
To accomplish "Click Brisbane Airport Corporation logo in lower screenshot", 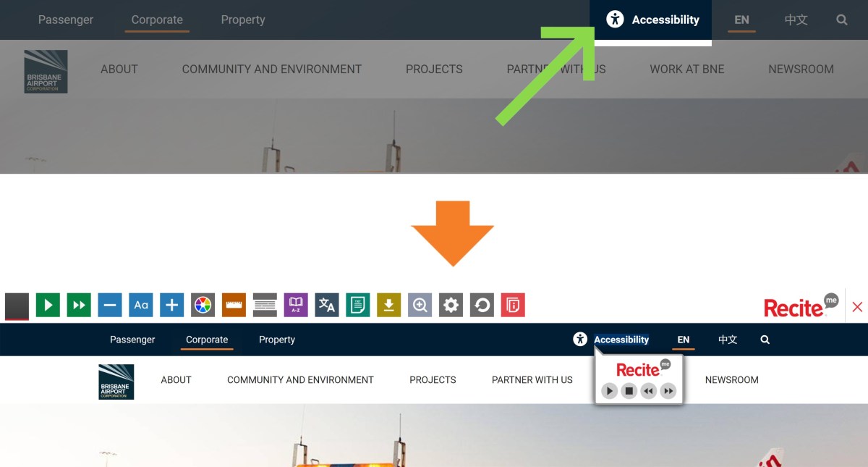I will pos(116,382).
